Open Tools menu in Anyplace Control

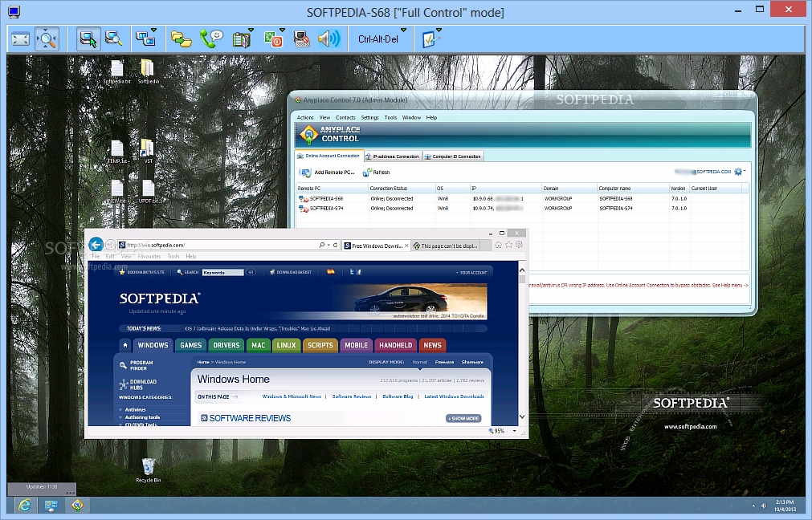click(x=390, y=117)
